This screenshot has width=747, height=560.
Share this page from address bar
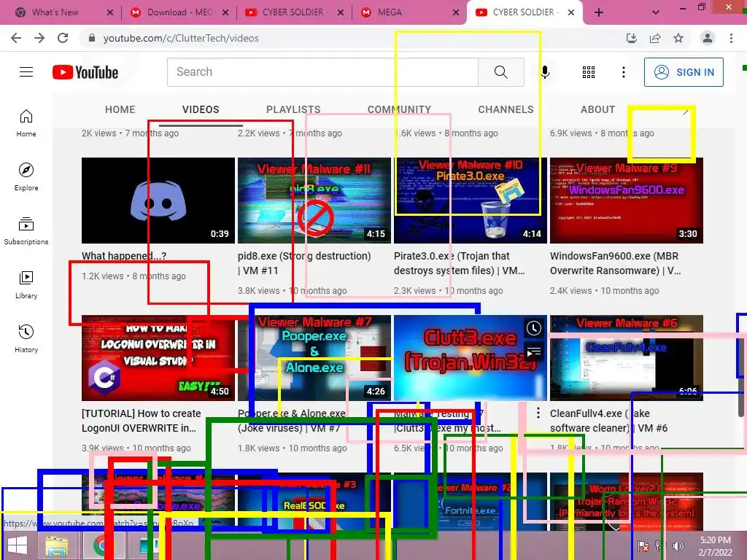(x=655, y=38)
